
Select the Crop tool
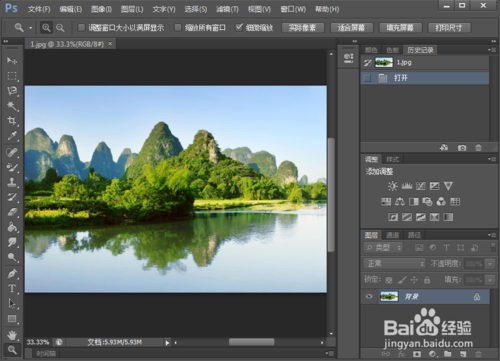pyautogui.click(x=12, y=121)
